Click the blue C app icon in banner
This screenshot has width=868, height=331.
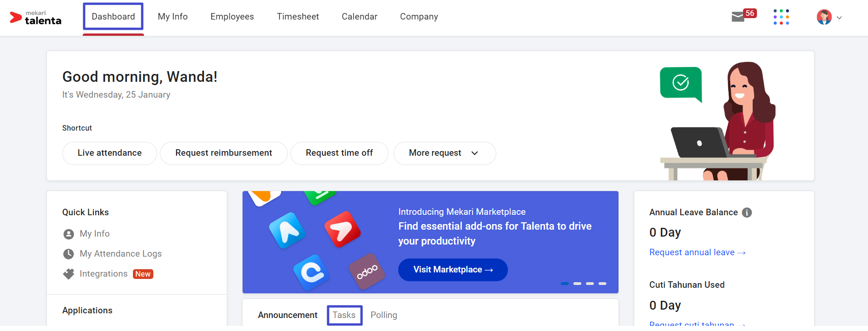click(312, 272)
